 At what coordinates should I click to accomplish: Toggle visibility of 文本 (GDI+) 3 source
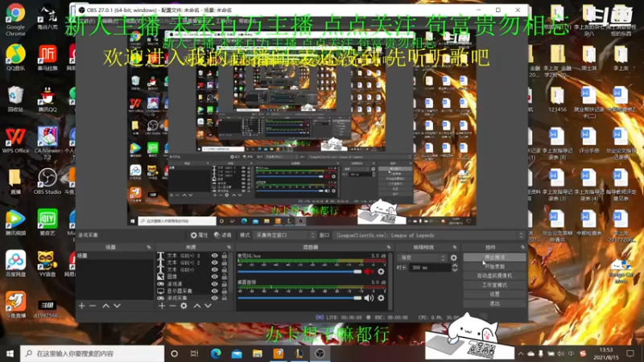click(214, 256)
